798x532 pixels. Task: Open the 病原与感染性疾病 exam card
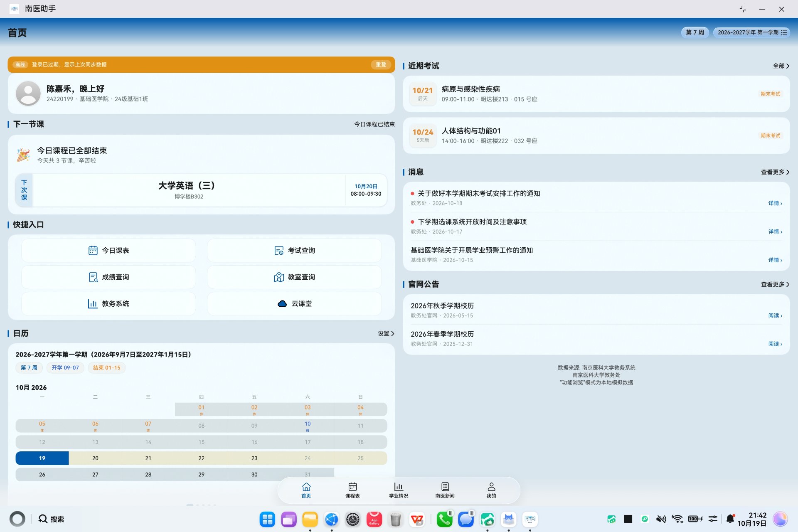pos(596,94)
